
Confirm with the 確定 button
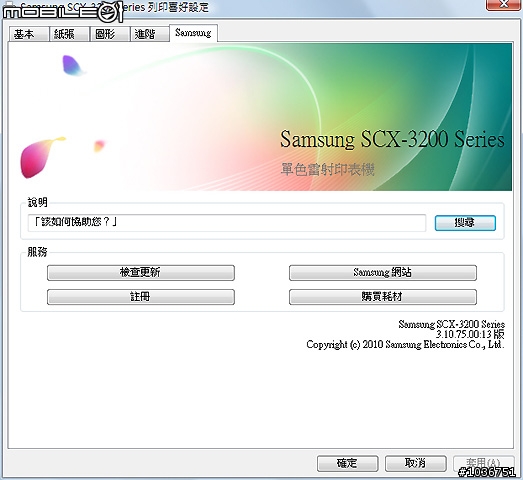click(x=347, y=463)
